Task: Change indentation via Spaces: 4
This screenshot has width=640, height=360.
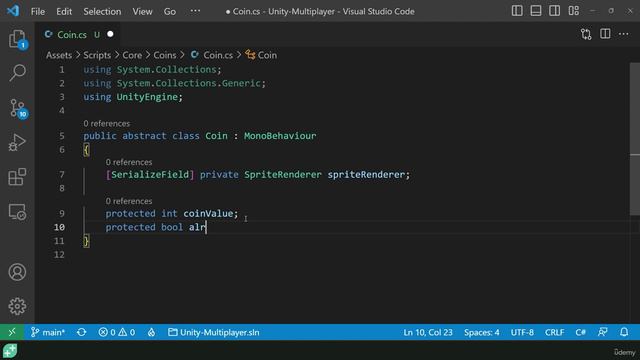Action: (x=481, y=332)
